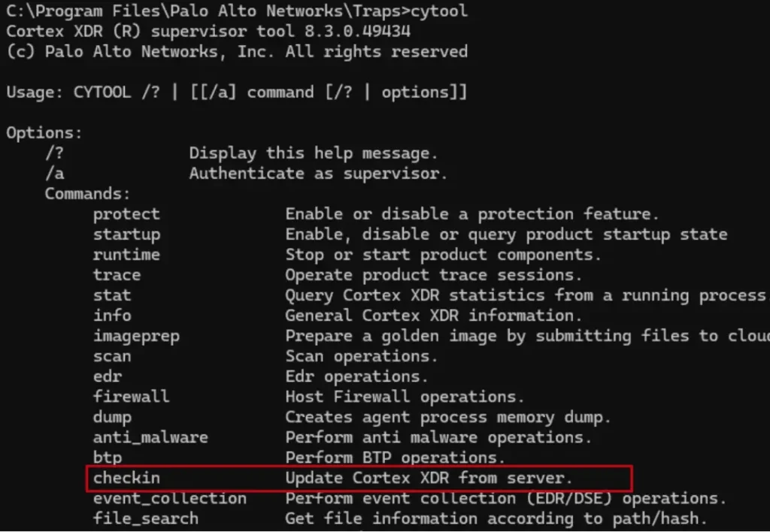Viewport: 770px width, 532px height.
Task: Click the scan command name
Action: [x=112, y=356]
